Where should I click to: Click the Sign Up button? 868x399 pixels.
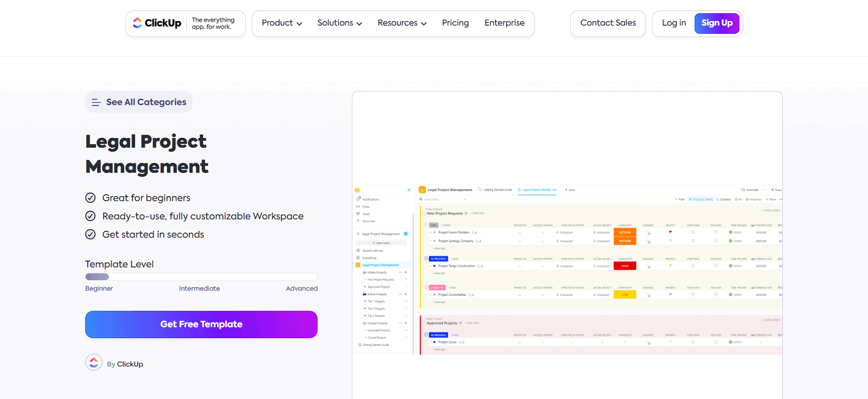coord(717,23)
